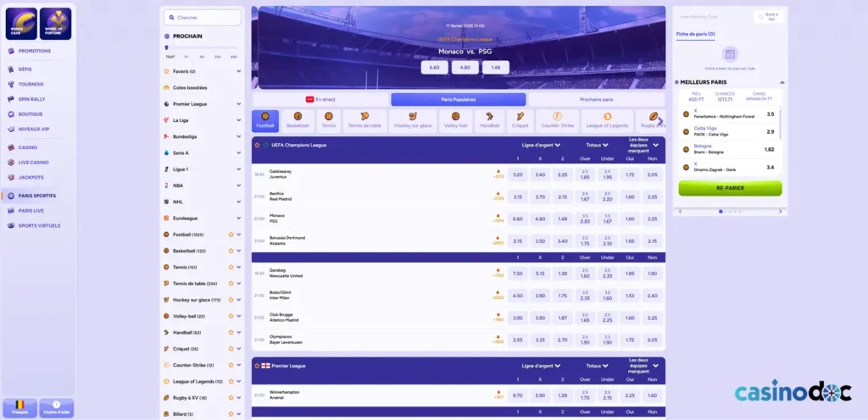
Task: Open Niveaux VIP in the sidebar
Action: (33, 129)
